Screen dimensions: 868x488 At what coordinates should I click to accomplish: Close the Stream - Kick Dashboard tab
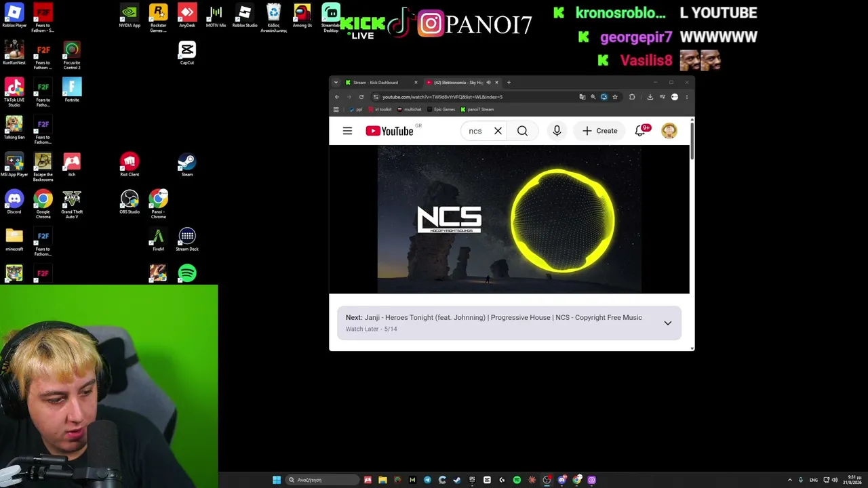(x=416, y=83)
